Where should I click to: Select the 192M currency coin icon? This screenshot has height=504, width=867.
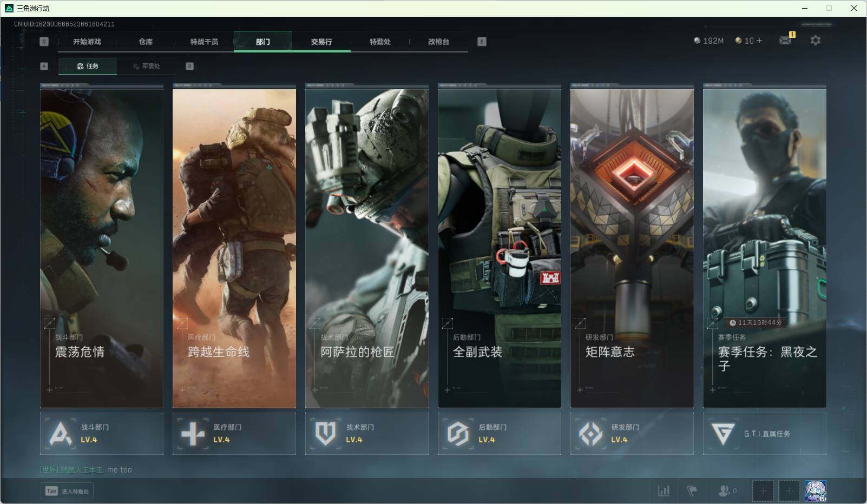[x=697, y=41]
